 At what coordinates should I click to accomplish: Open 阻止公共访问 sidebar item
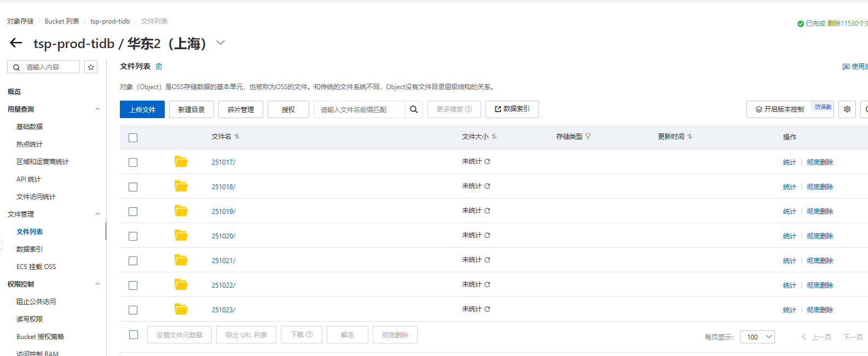36,302
